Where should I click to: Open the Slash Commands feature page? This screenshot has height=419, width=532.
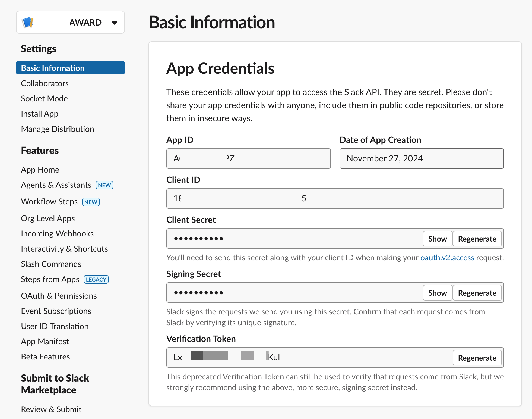click(51, 264)
